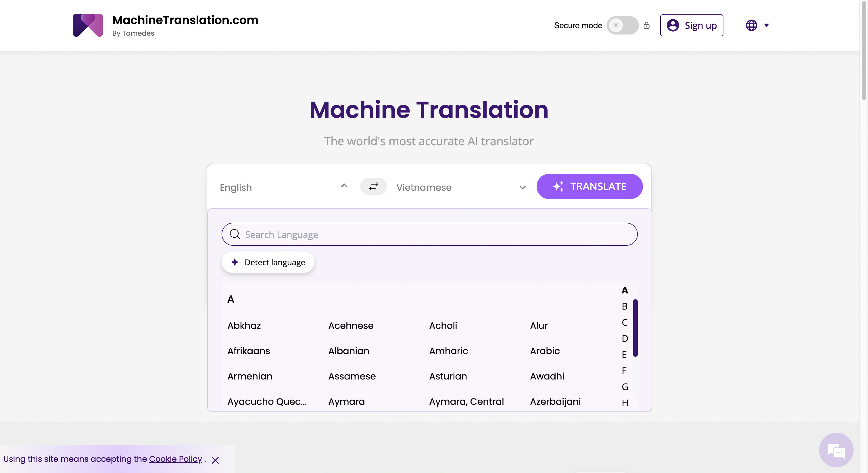
Task: Select Acholi from the language list
Action: (x=443, y=325)
